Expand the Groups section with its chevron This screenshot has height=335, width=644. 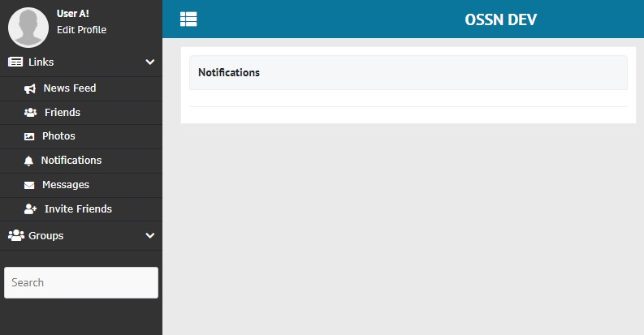pyautogui.click(x=149, y=235)
